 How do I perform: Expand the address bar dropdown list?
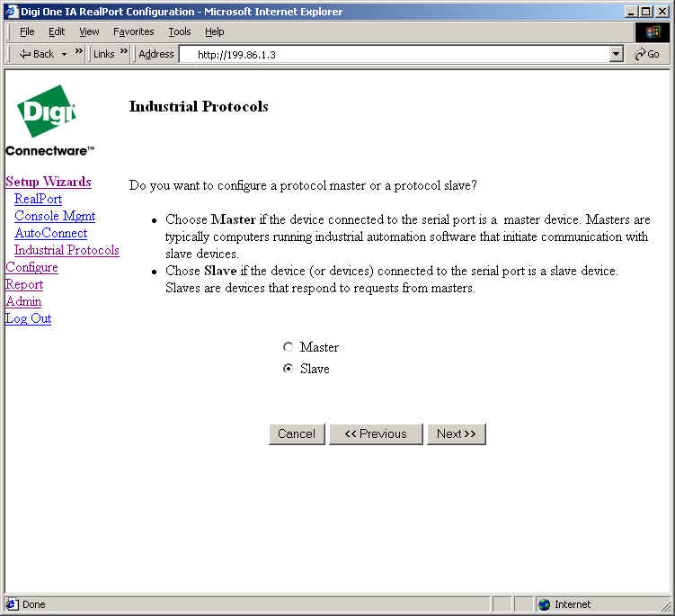pos(616,54)
